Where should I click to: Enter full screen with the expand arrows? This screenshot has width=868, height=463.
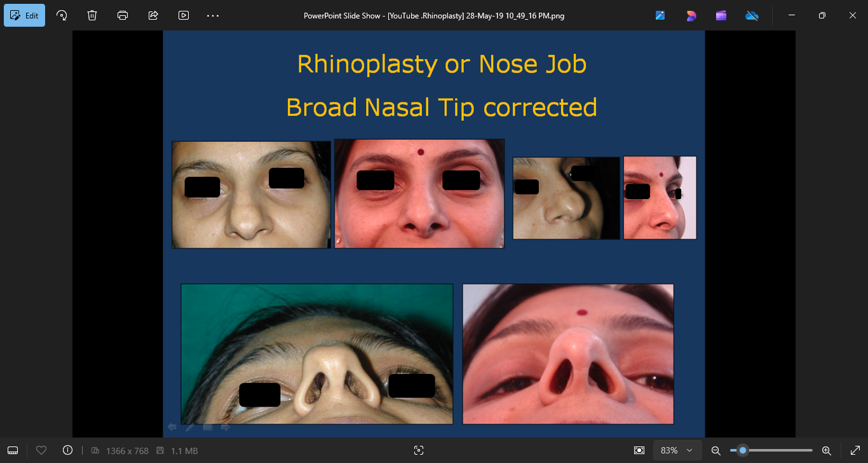tap(855, 450)
